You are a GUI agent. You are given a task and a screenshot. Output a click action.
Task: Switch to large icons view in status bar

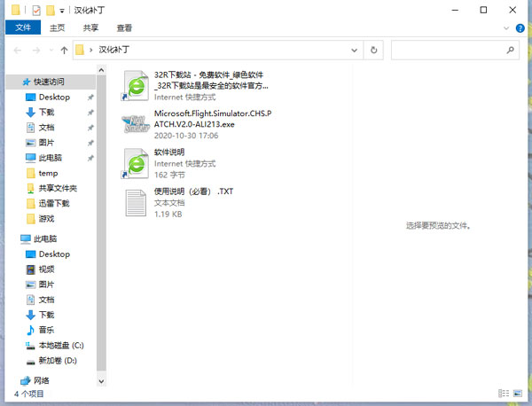520,393
